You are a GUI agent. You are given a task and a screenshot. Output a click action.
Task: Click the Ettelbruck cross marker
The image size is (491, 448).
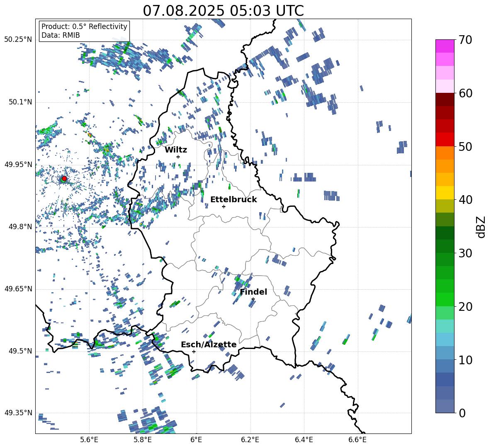[x=224, y=206]
